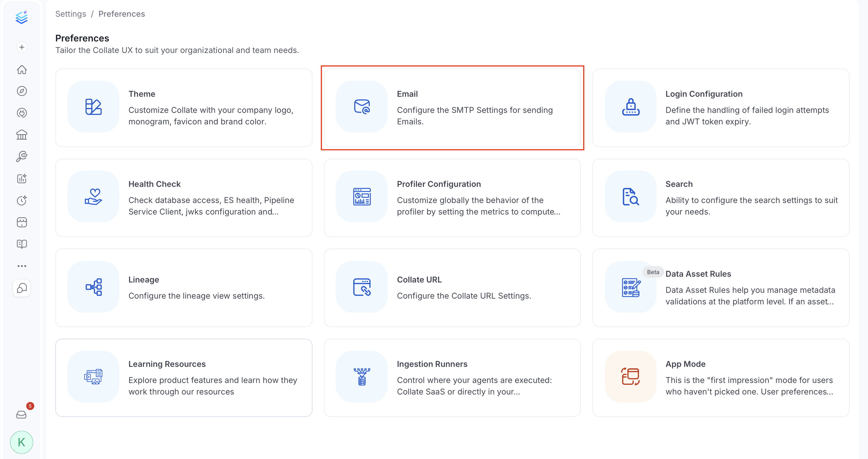Click the orange App Mode icon
The image size is (868, 459).
631,376
